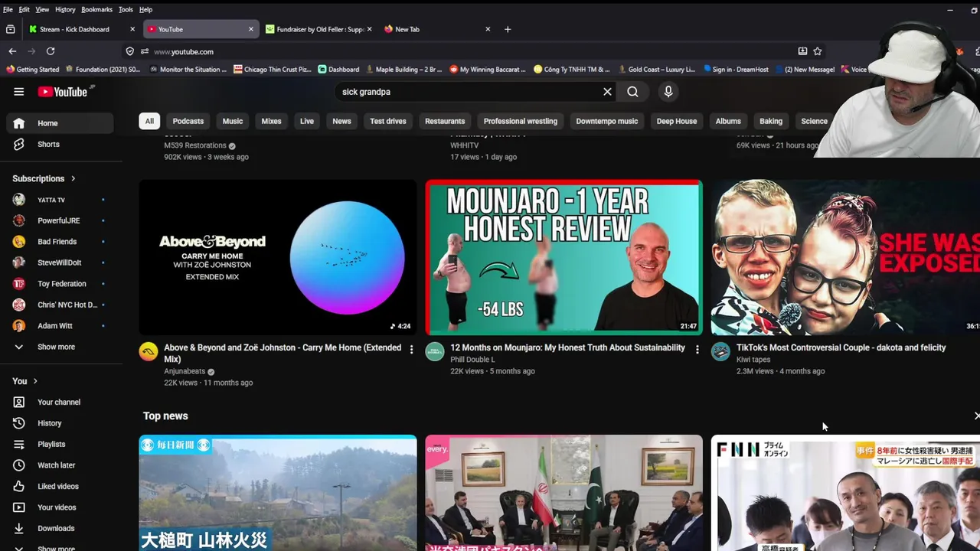Open the Gold Coast Luxury bookmark
The image size is (980, 551).
[x=658, y=69]
